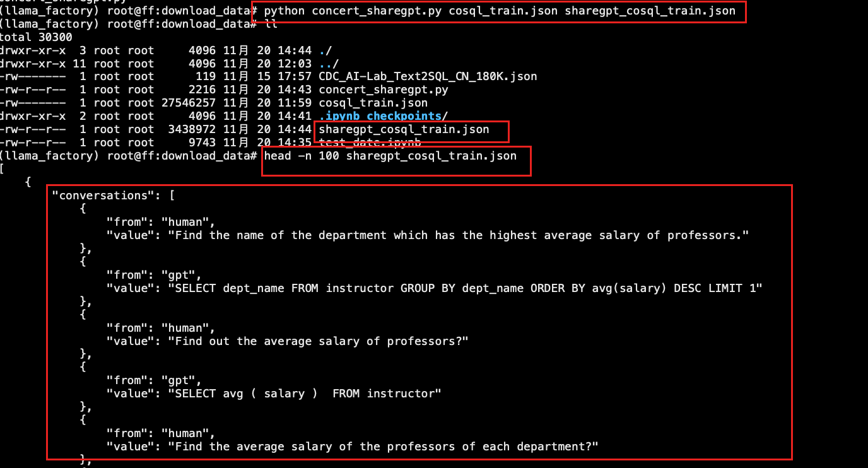Click the python concert_sharegpt.py command line

pos(500,11)
